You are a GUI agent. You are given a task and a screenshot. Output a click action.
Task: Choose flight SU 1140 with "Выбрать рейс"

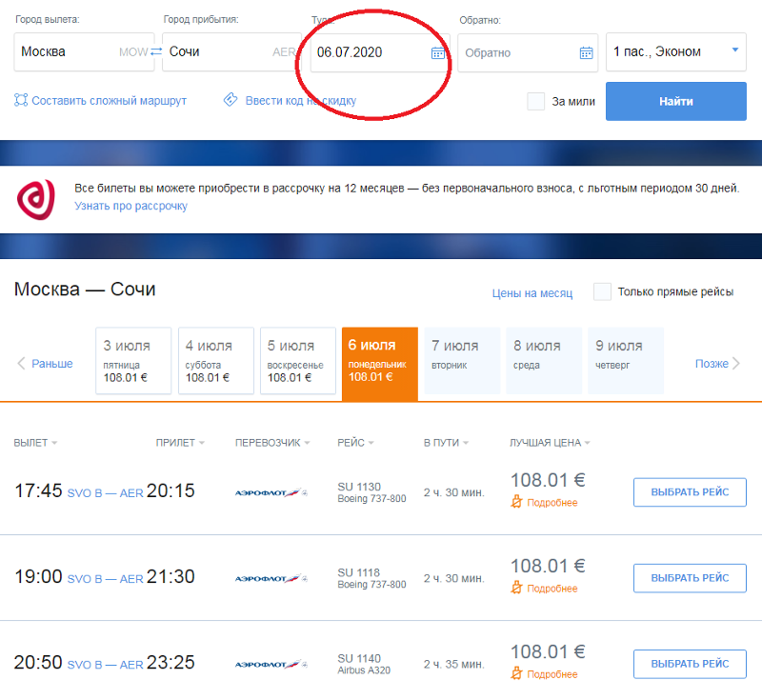click(690, 663)
